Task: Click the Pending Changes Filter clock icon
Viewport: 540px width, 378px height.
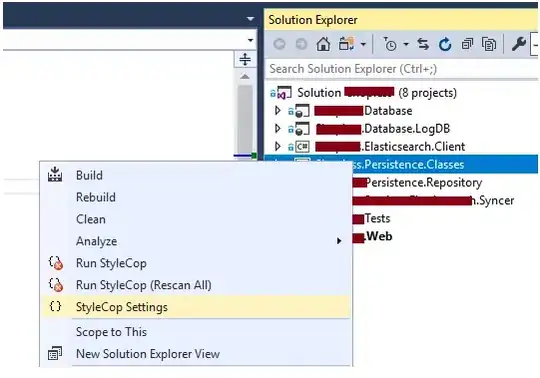Action: (390, 44)
